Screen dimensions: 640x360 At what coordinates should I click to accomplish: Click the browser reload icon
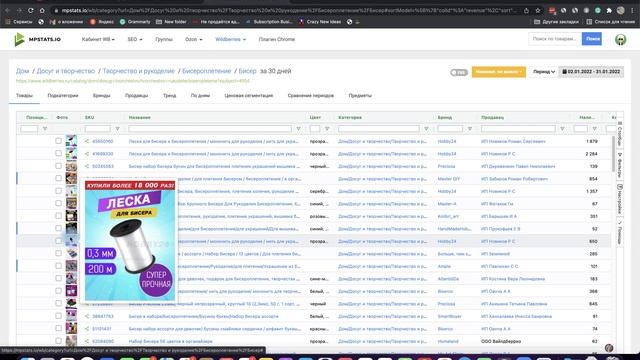coord(31,10)
